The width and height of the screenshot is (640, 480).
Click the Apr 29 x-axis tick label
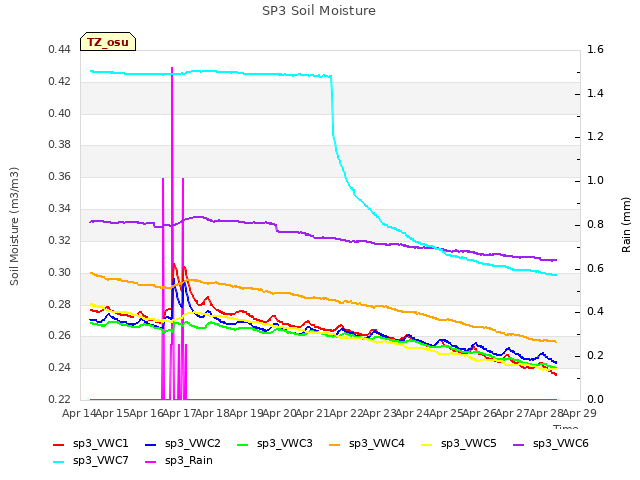pyautogui.click(x=580, y=413)
